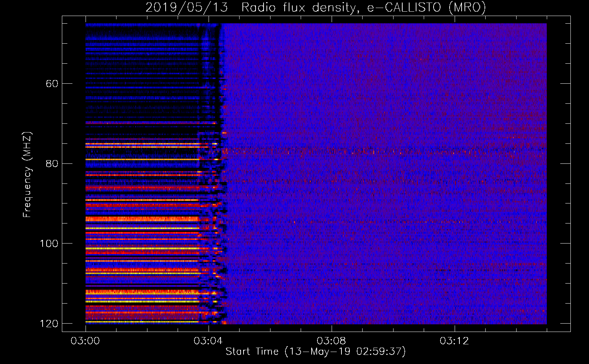Image resolution: width=589 pixels, height=364 pixels.
Task: Click the 03:08 time tick label
Action: click(331, 341)
